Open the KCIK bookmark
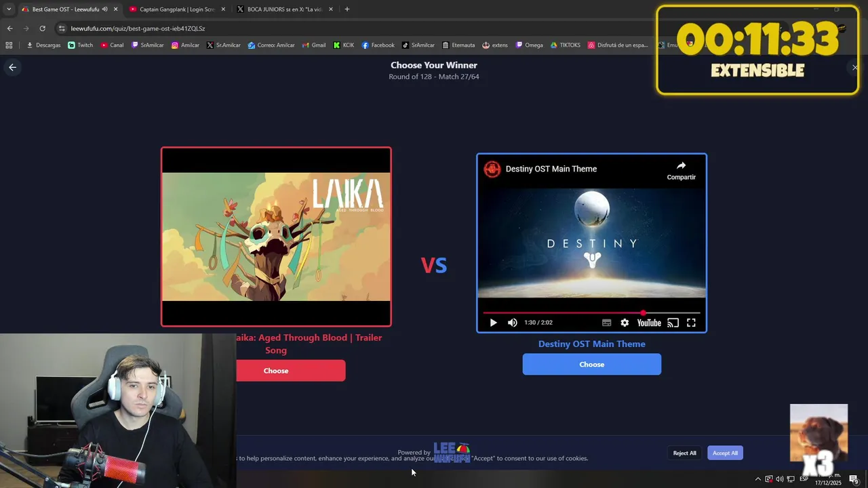 coord(344,45)
